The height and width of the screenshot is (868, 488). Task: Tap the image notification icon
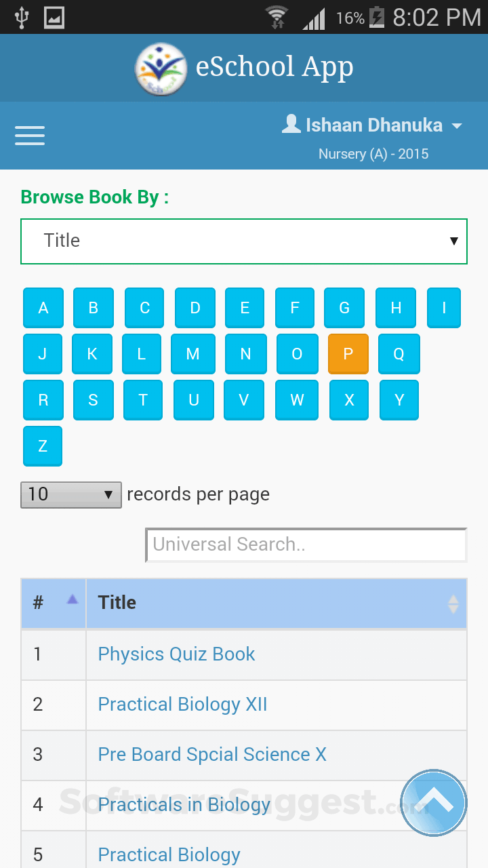[54, 17]
